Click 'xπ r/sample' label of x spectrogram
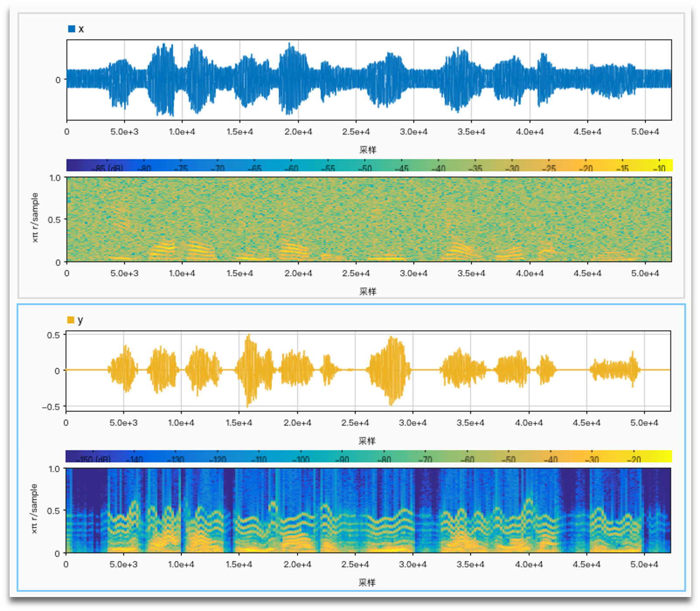 point(35,218)
